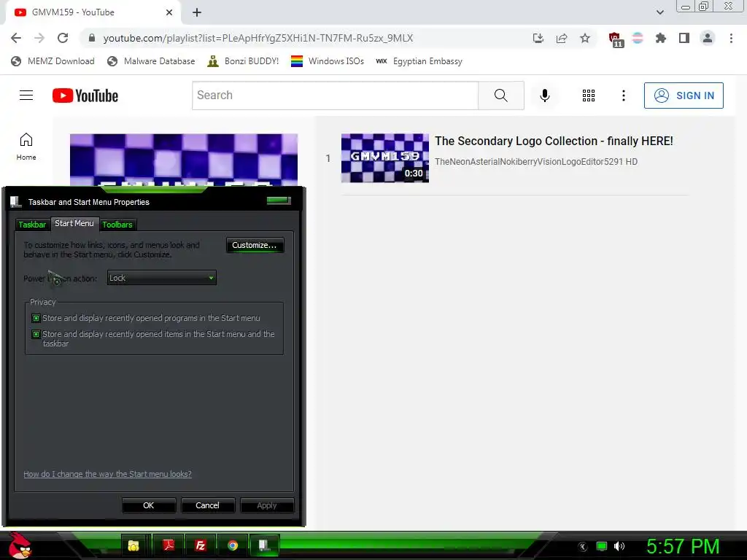Image resolution: width=747 pixels, height=560 pixels.
Task: Open YouTube settings three-dot menu
Action: click(x=623, y=96)
